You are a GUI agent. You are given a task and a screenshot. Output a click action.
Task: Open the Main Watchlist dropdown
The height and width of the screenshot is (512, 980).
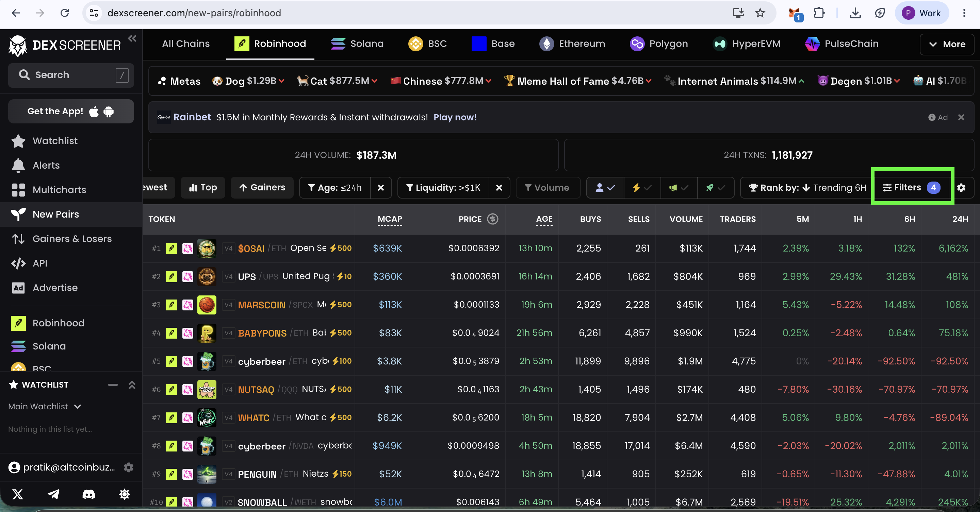point(45,407)
